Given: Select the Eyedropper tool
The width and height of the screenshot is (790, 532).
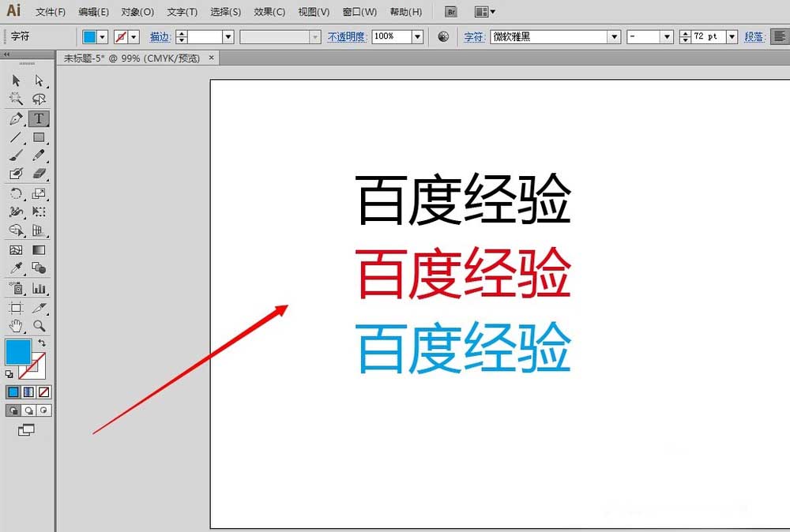Looking at the screenshot, I should (16, 268).
